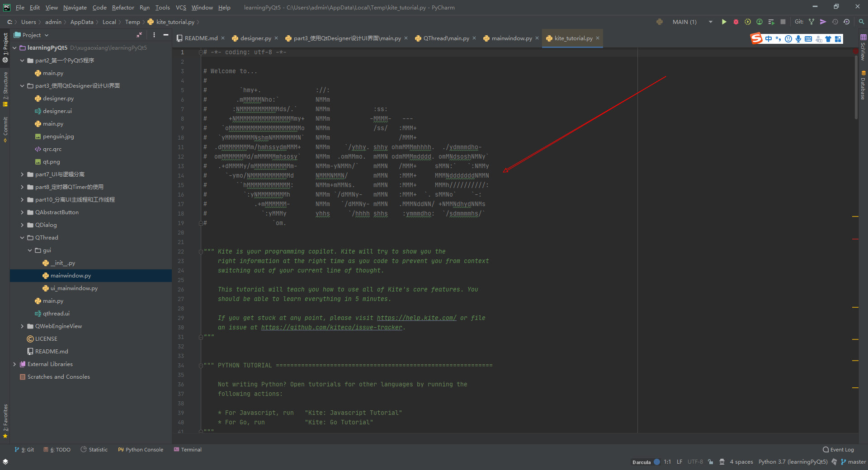This screenshot has width=868, height=470.
Task: Toggle Sogou punctuation mode
Action: coord(778,39)
